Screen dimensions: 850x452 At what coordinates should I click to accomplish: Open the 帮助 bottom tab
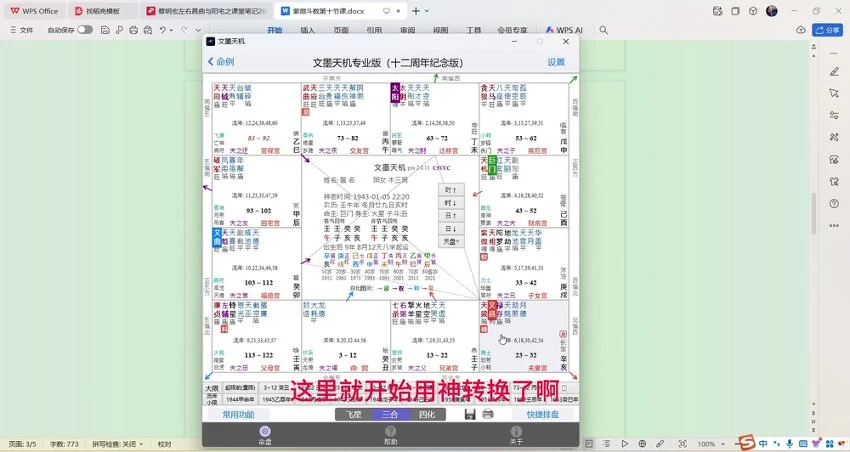click(390, 435)
